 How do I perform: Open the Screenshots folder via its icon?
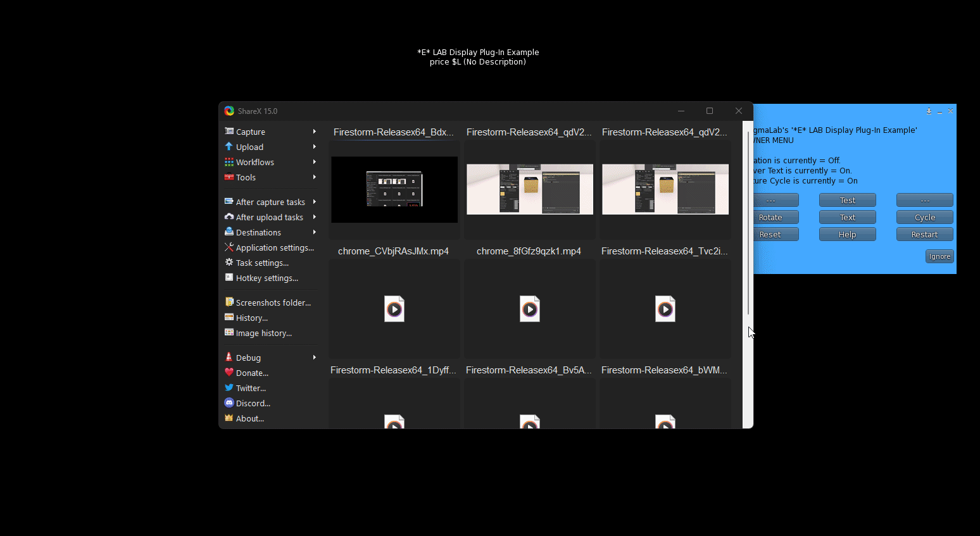click(x=229, y=302)
